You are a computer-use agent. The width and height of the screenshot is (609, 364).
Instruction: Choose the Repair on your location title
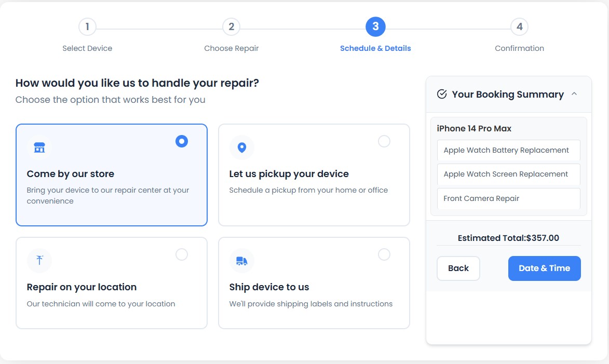click(x=82, y=287)
